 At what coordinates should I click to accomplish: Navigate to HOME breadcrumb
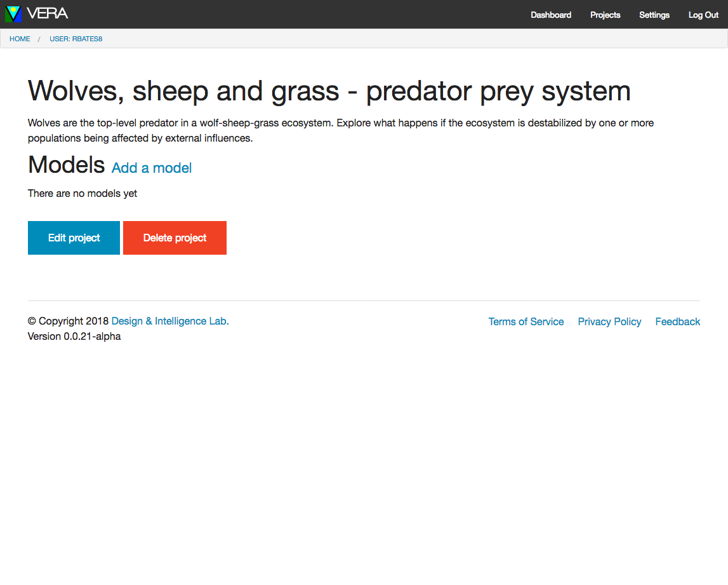coord(20,39)
